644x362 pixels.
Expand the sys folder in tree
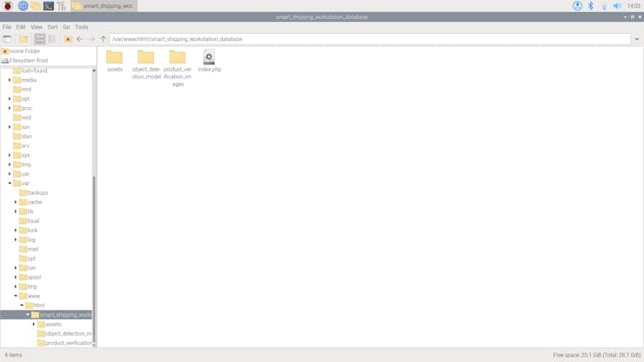pos(10,155)
